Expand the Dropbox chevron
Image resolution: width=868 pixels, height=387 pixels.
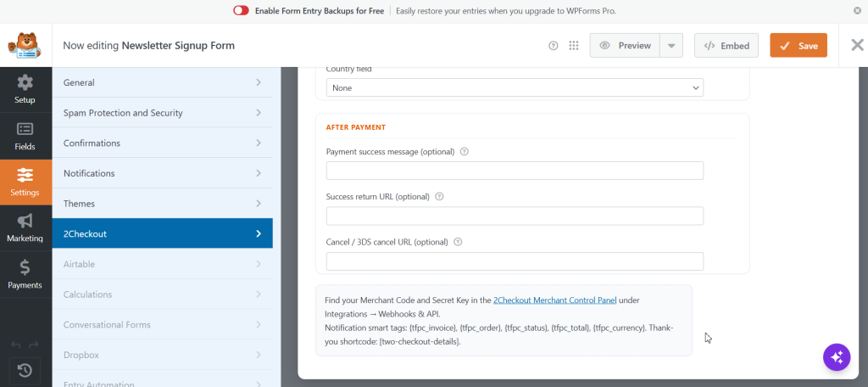[259, 355]
